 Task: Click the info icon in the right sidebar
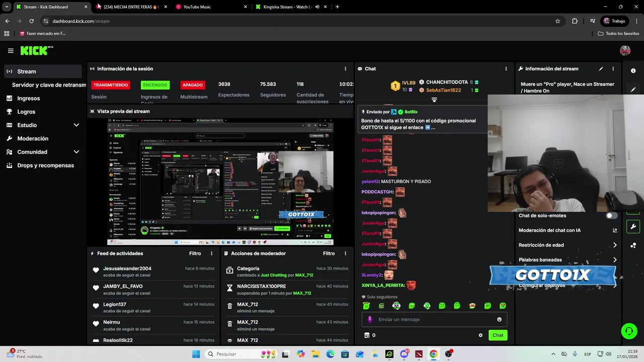pyautogui.click(x=633, y=71)
